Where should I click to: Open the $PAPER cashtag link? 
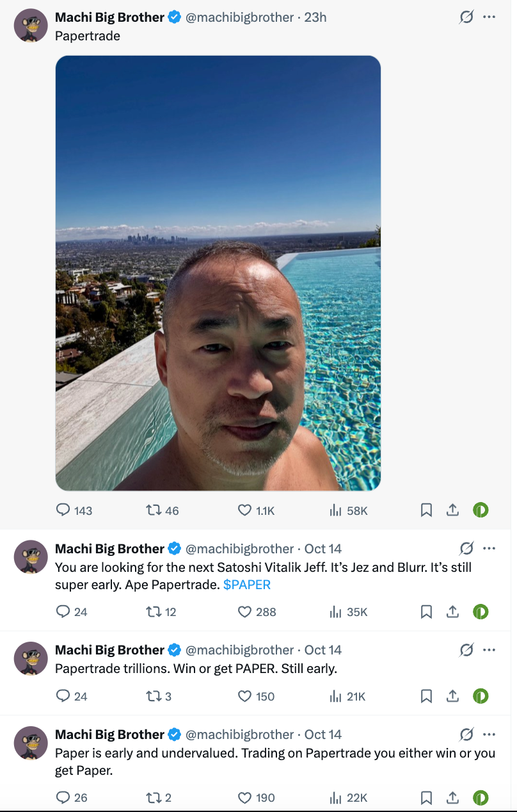pyautogui.click(x=247, y=584)
